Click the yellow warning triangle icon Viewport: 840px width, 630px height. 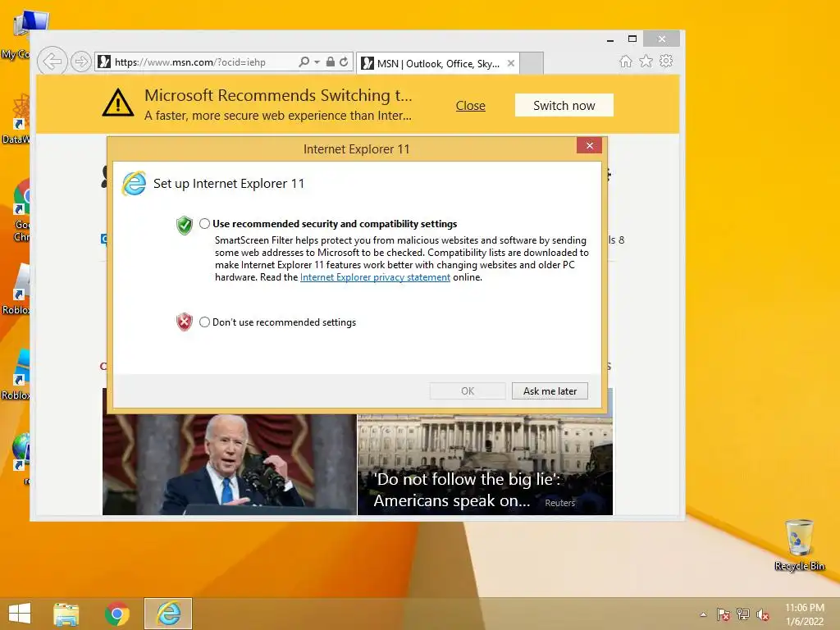click(118, 103)
